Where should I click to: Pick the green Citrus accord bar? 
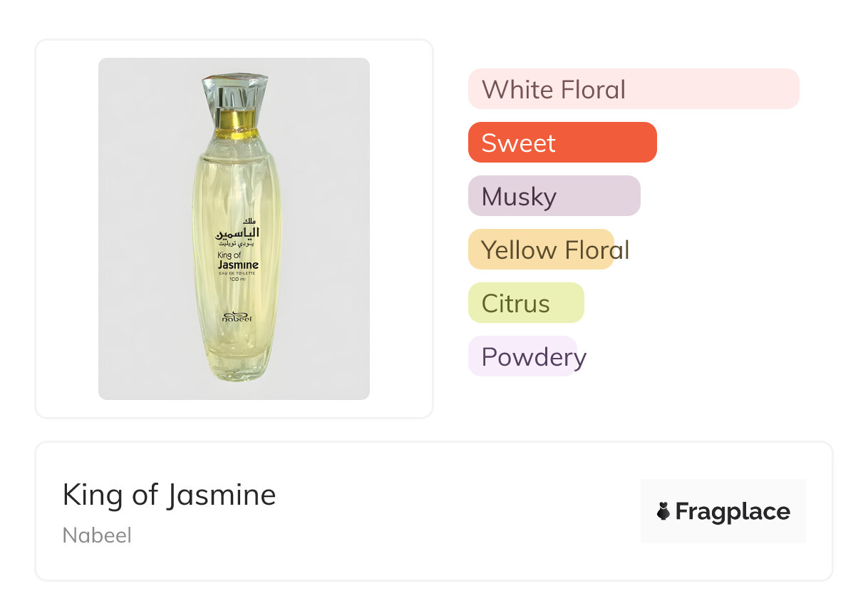pyautogui.click(x=525, y=303)
